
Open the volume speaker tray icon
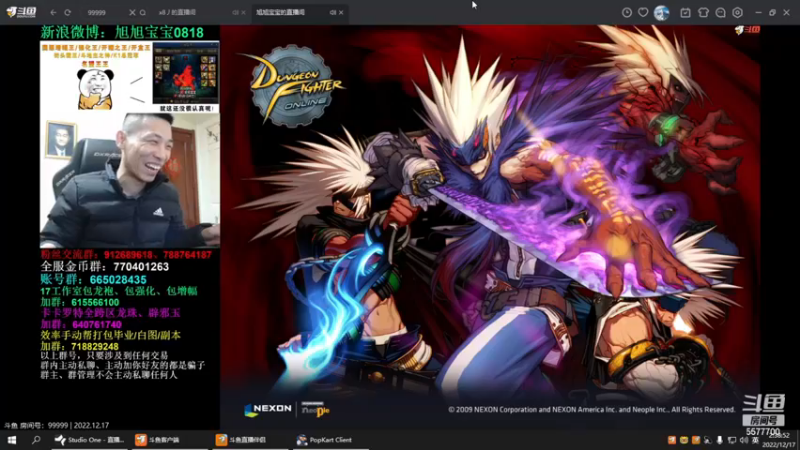click(743, 440)
